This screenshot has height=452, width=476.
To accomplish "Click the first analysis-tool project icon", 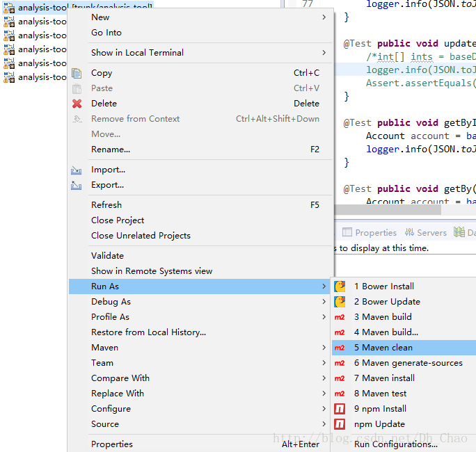I will point(9,8).
